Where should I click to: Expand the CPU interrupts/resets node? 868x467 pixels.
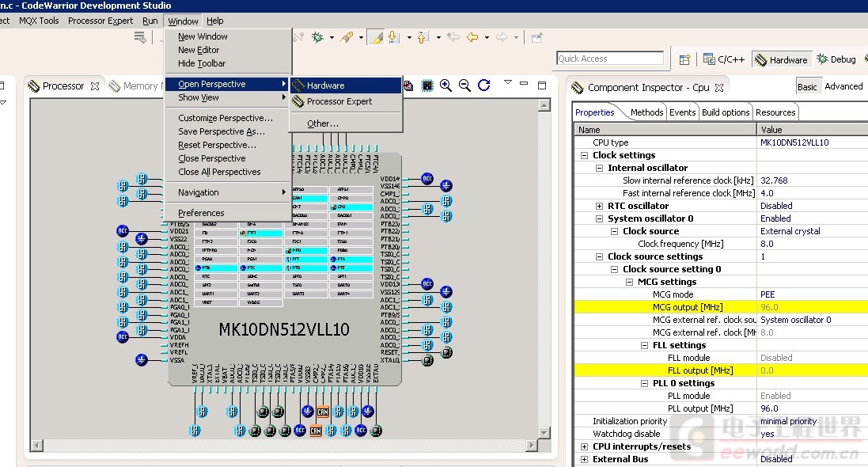coord(584,446)
